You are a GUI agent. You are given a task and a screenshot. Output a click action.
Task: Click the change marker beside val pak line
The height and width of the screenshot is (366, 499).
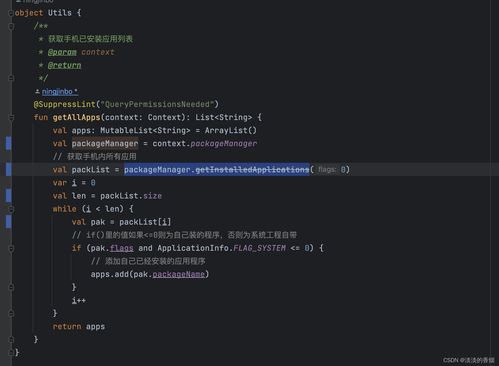(9, 222)
